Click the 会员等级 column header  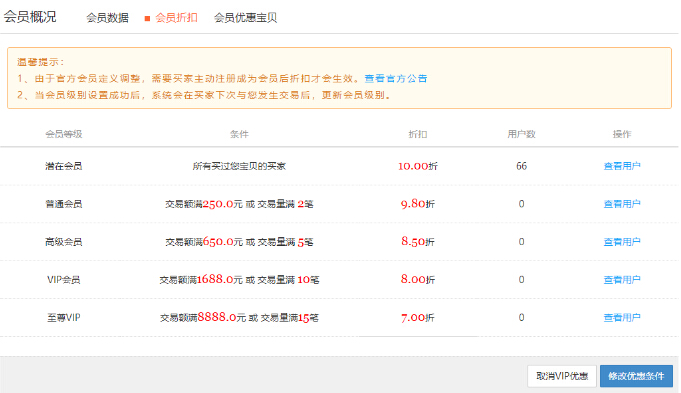(x=64, y=134)
